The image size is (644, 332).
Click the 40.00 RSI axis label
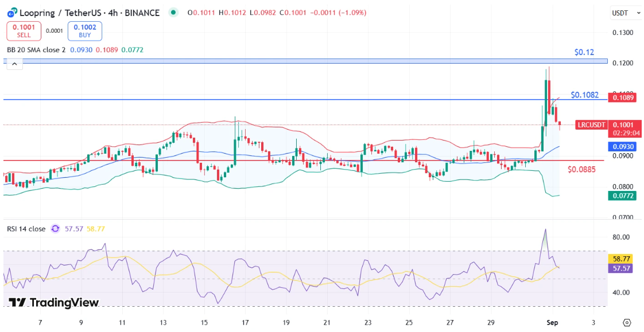(x=620, y=292)
